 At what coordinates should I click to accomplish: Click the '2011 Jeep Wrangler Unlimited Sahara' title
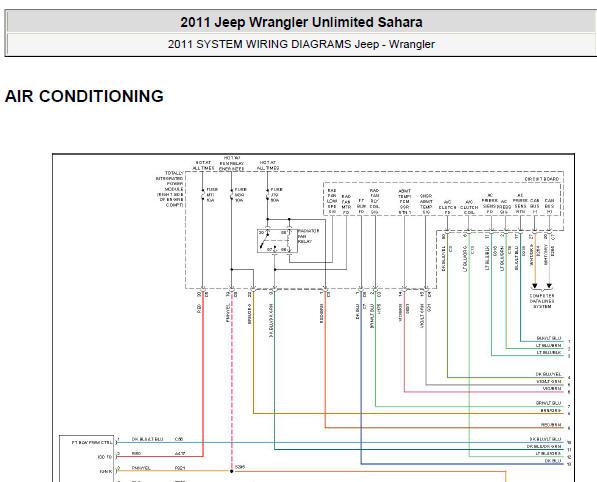(301, 22)
